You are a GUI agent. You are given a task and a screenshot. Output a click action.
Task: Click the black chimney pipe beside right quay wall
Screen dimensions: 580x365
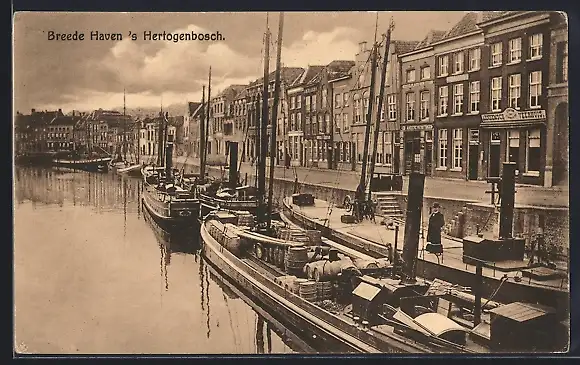(507, 201)
